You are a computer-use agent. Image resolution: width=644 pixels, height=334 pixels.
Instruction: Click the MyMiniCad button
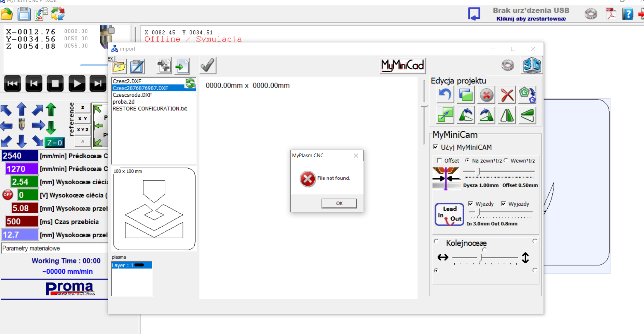pyautogui.click(x=402, y=65)
